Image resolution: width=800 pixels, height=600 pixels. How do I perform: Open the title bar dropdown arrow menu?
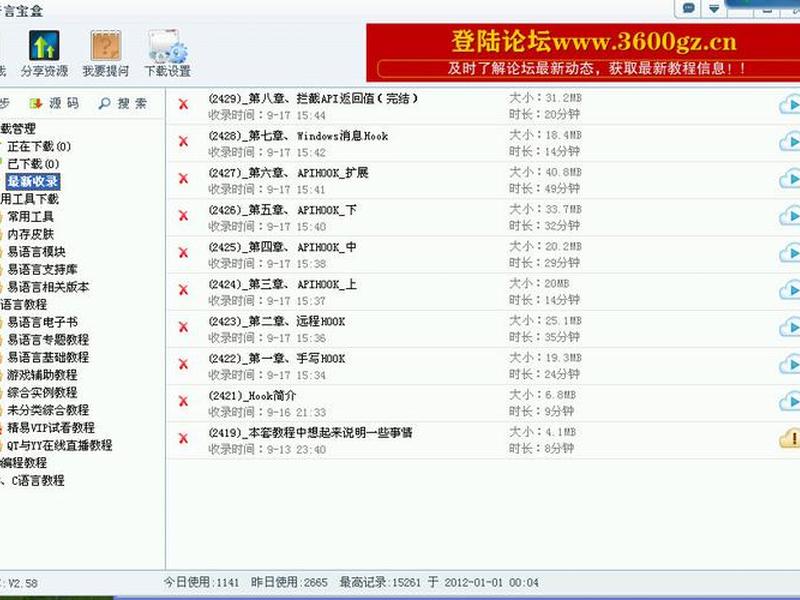714,8
